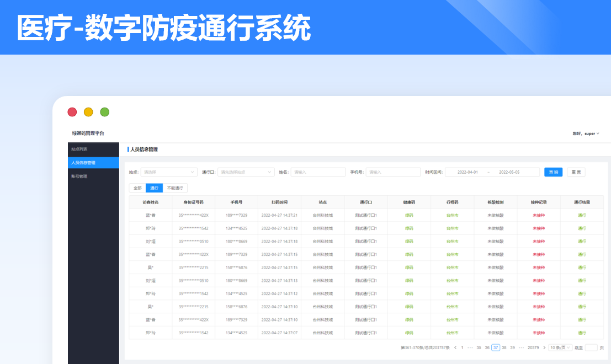Open the 您好, super user menu
This screenshot has width=611, height=364.
(x=586, y=133)
